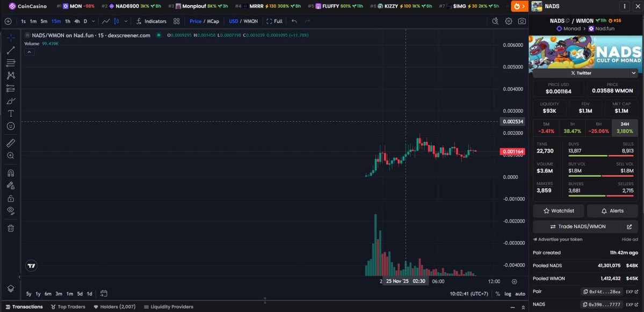Screen dimensions: 644x312
Task: Select the 5y date range
Action: click(29, 294)
